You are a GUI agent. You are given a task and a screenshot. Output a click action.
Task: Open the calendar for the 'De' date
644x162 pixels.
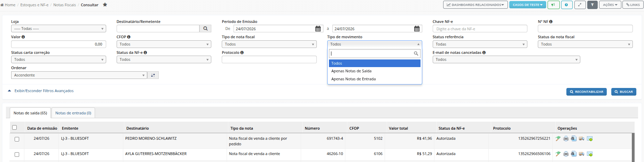(318, 29)
